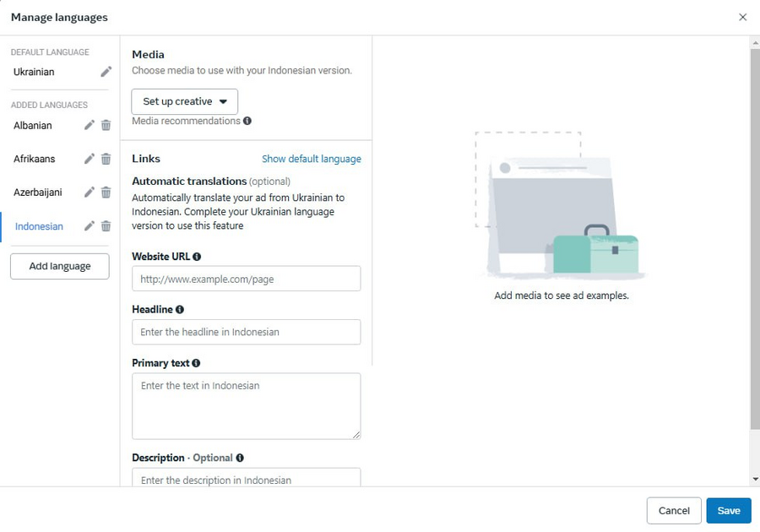Remove the Indonesian language
760x532 pixels.
pyautogui.click(x=106, y=226)
